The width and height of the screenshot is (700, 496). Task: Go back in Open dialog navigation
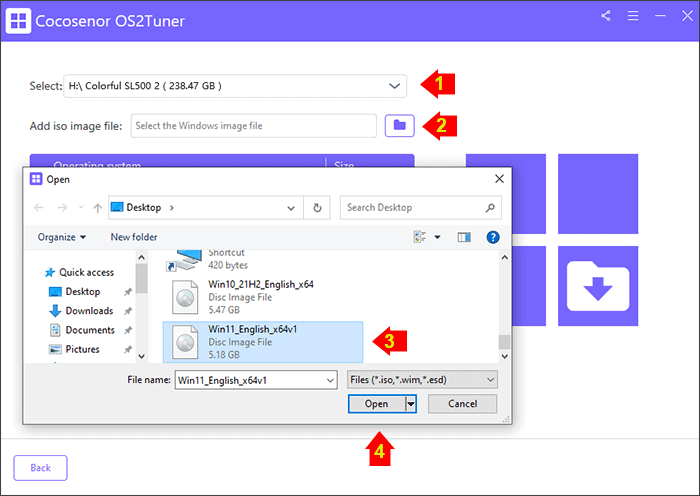click(x=39, y=208)
